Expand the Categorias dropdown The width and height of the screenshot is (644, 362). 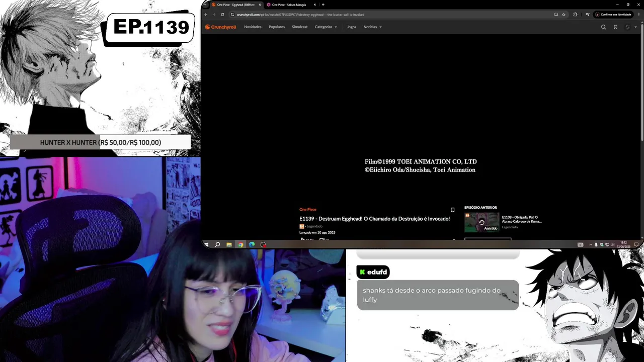pos(326,27)
